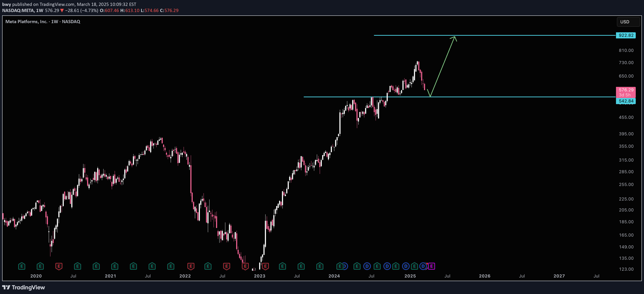Image resolution: width=644 pixels, height=294 pixels.
Task: Click the 542.84 support price label
Action: click(626, 101)
